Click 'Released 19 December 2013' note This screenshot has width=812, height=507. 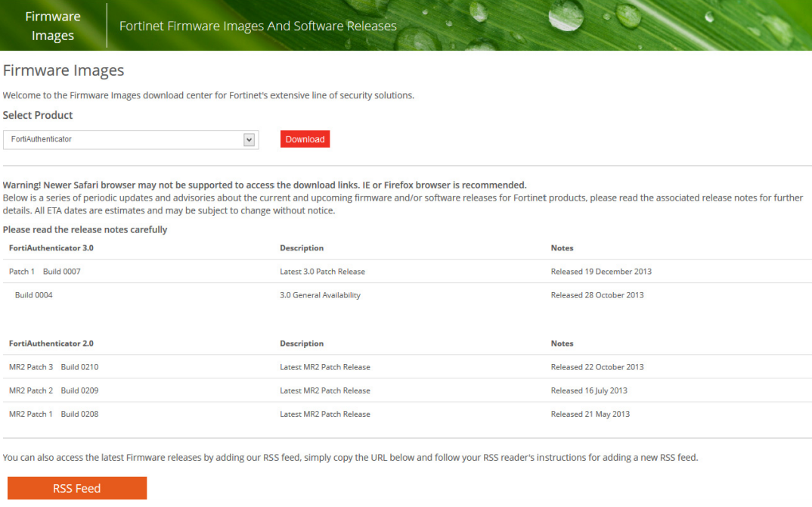(x=601, y=272)
